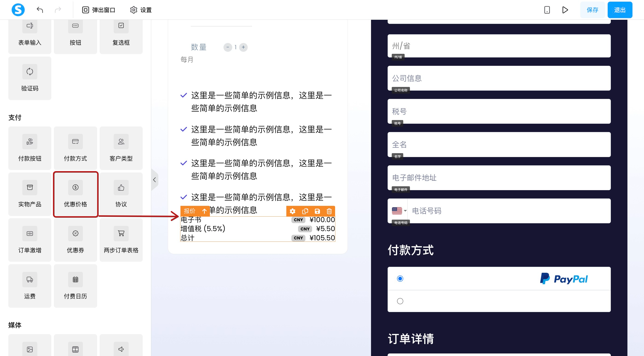Collapse the left widget panel
Image resolution: width=644 pixels, height=356 pixels.
[154, 180]
